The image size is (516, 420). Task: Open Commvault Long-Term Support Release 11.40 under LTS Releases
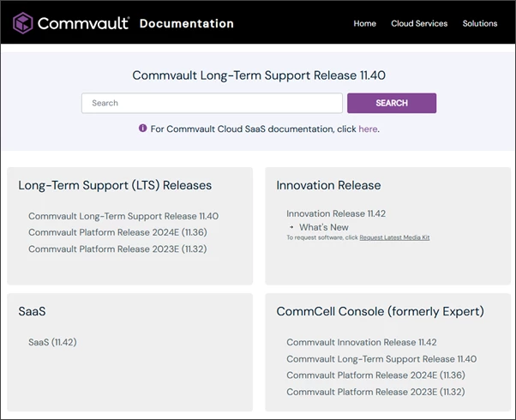123,216
